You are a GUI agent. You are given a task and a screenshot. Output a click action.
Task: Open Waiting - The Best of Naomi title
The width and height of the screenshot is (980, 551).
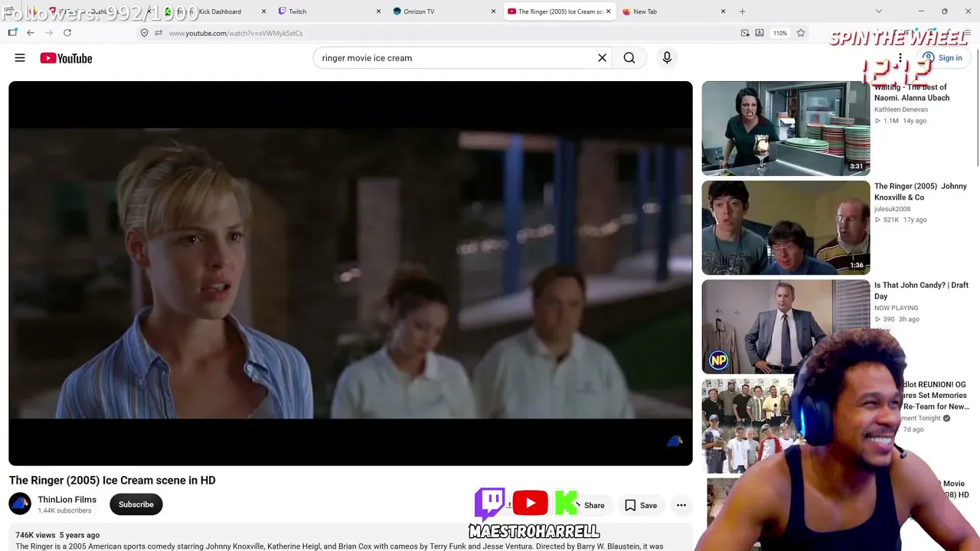(x=912, y=93)
